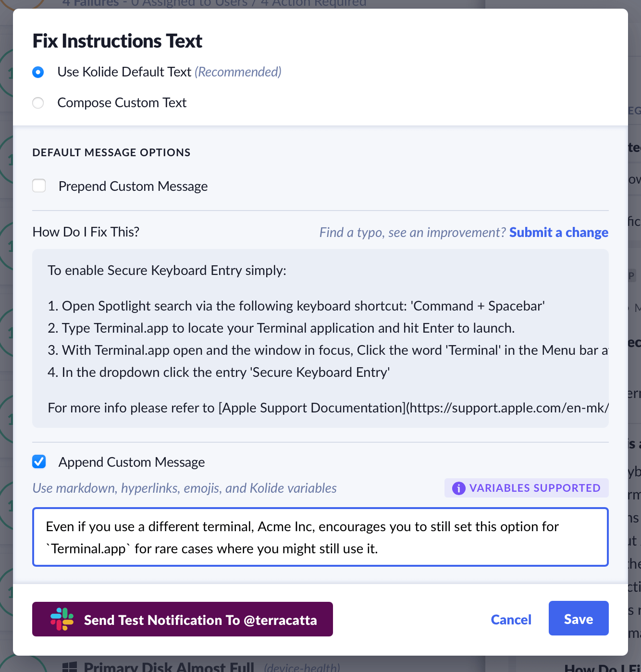Viewport: 641px width, 672px height.
Task: Click the How Do I Fix This? label
Action: (x=86, y=232)
